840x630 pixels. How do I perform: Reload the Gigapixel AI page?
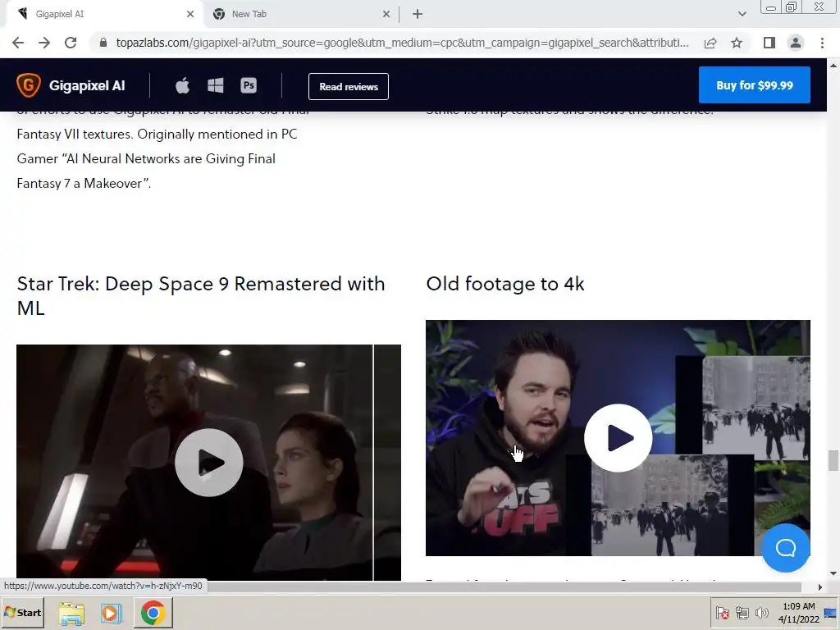(x=71, y=43)
